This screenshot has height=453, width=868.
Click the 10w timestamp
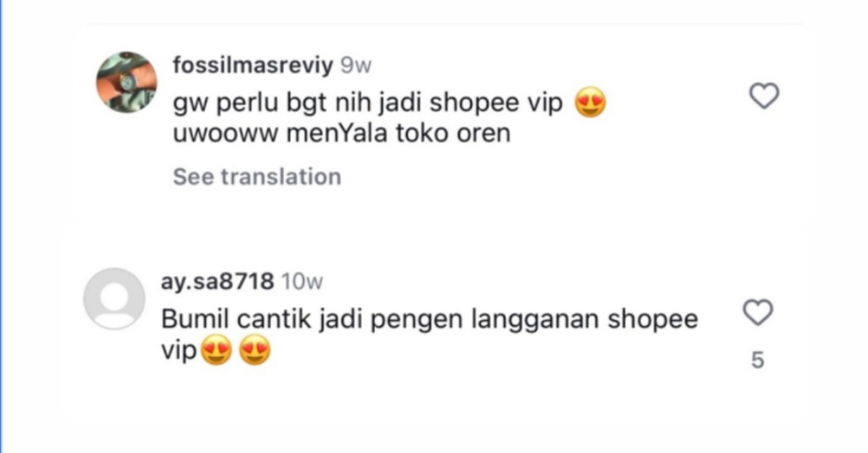click(x=302, y=281)
